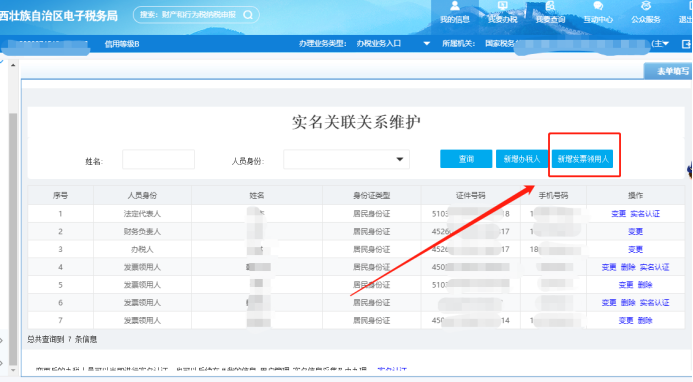Click 删除 in row 7

click(x=645, y=321)
